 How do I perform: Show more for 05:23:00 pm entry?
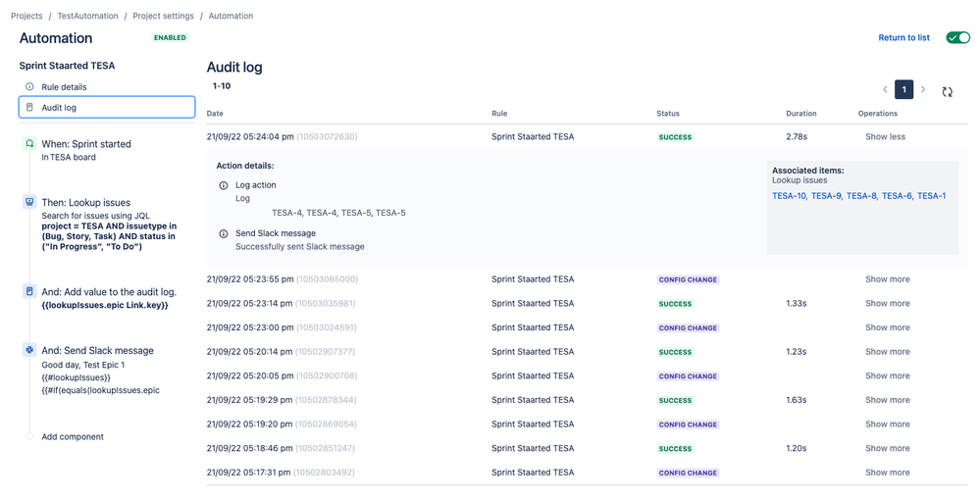888,327
